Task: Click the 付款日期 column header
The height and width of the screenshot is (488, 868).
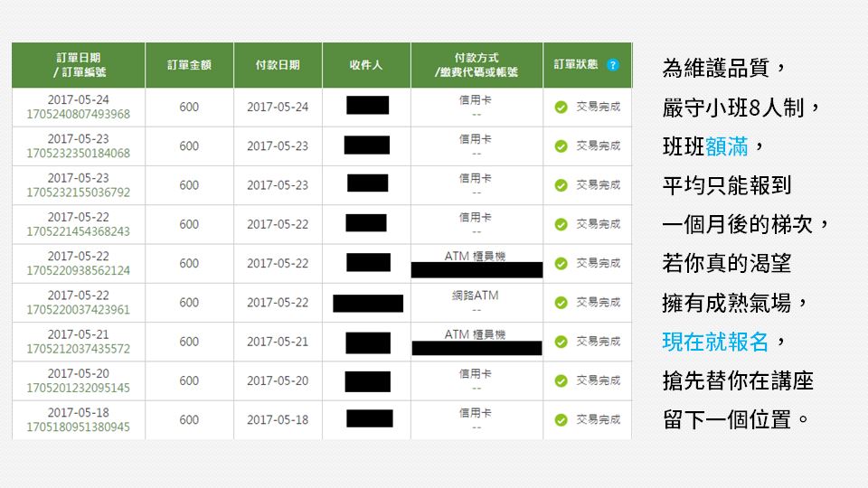Action: coord(278,65)
